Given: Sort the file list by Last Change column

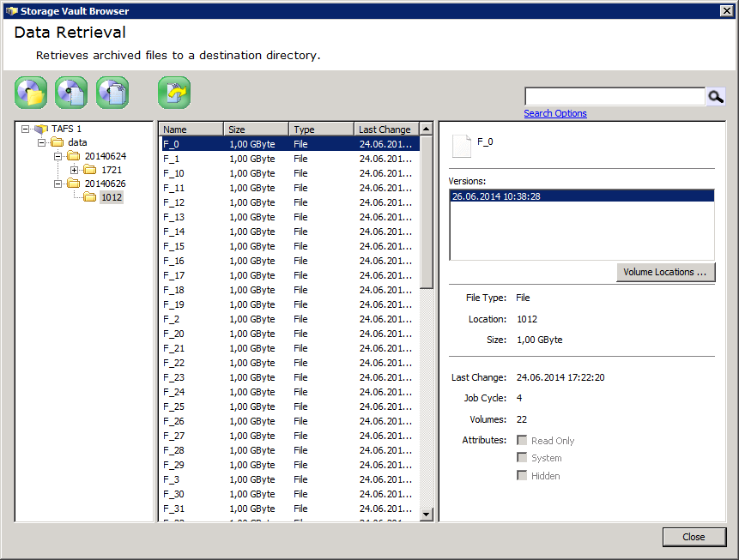Looking at the screenshot, I should (x=386, y=129).
